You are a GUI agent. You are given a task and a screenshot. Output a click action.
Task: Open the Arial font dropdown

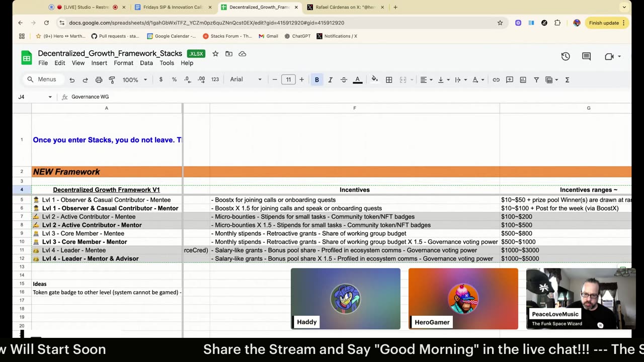pyautogui.click(x=246, y=79)
